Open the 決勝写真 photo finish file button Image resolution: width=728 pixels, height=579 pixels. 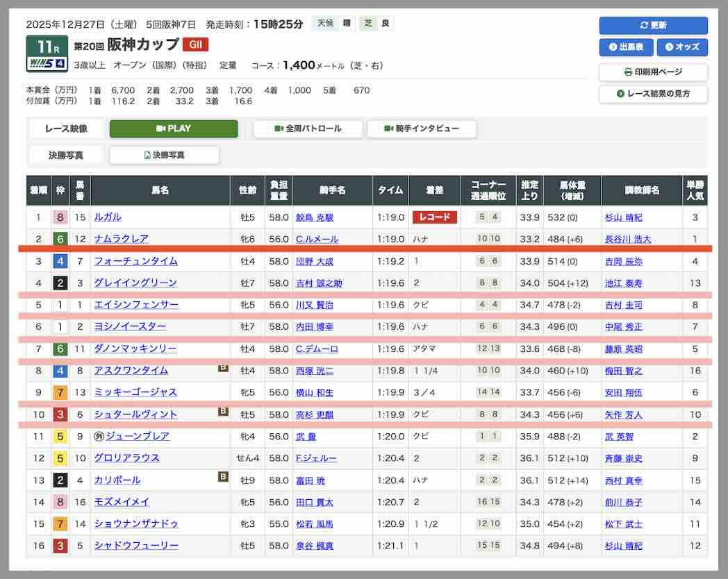[165, 156]
